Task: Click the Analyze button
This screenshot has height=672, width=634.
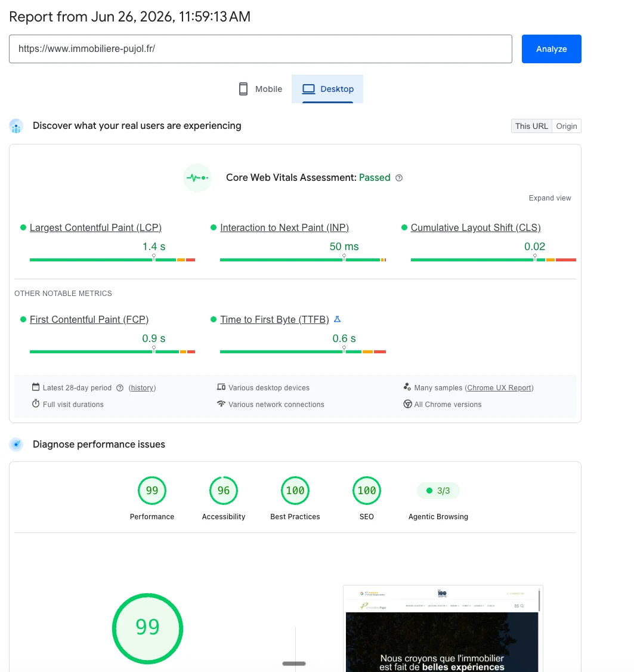Action: click(551, 49)
